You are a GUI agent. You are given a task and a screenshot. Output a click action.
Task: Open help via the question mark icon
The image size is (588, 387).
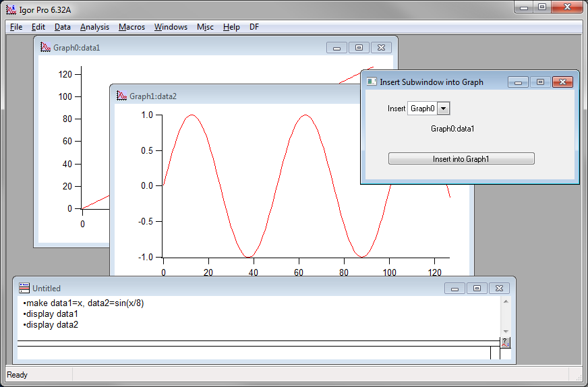(x=505, y=343)
